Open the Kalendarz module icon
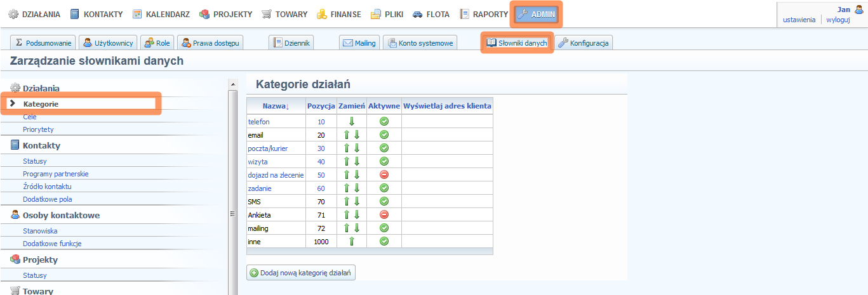Image resolution: width=868 pixels, height=295 pixels. pyautogui.click(x=137, y=14)
